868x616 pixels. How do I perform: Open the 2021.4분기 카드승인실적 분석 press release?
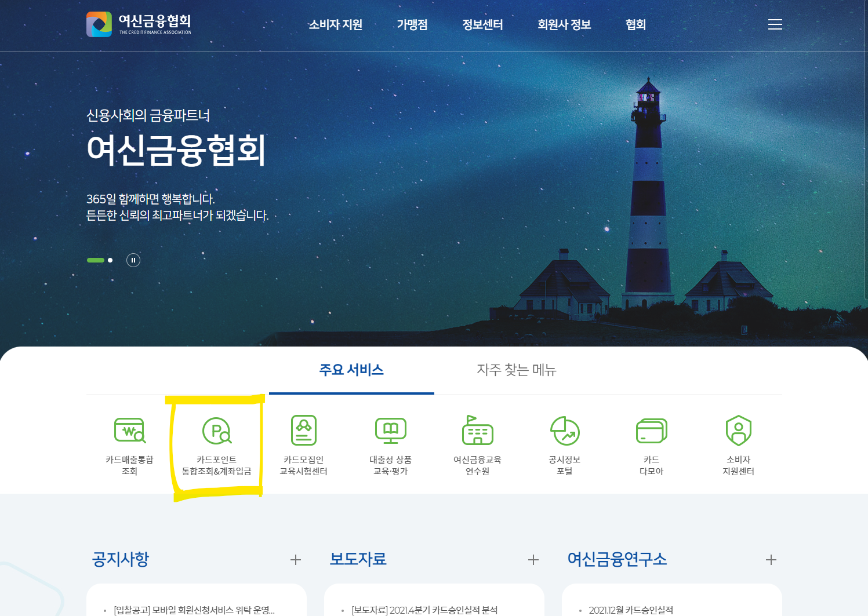click(x=424, y=610)
